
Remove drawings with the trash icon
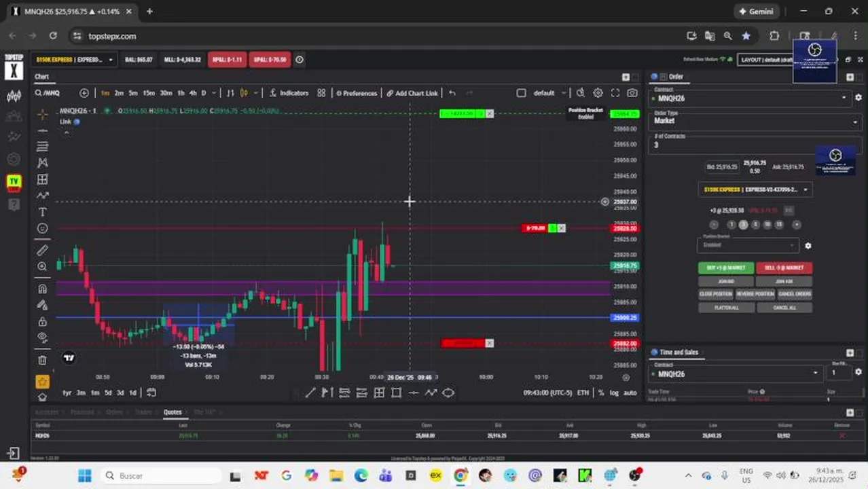pos(43,360)
